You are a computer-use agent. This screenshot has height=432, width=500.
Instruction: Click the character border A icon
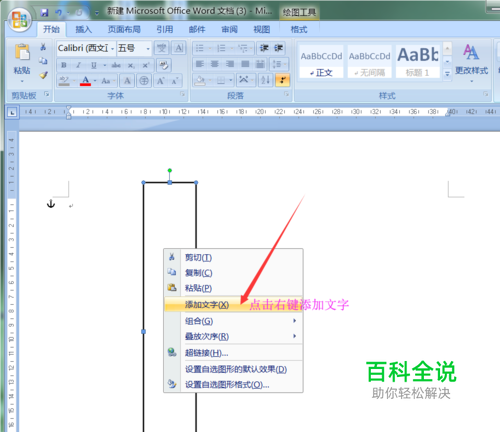pos(179,48)
